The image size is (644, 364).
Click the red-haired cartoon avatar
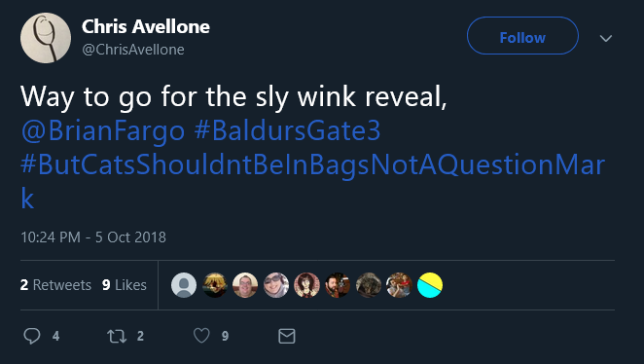click(306, 285)
